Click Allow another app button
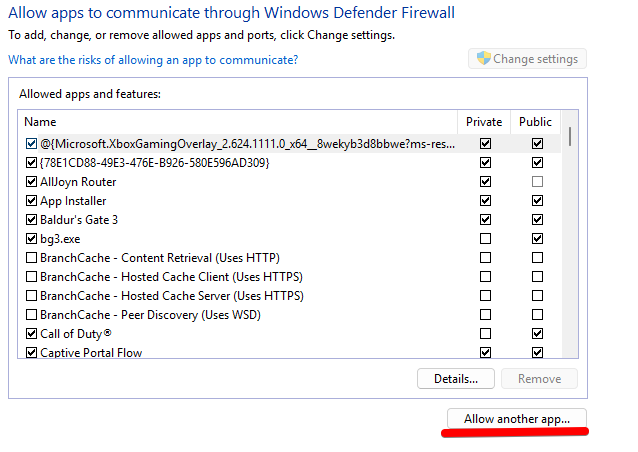 click(x=516, y=419)
